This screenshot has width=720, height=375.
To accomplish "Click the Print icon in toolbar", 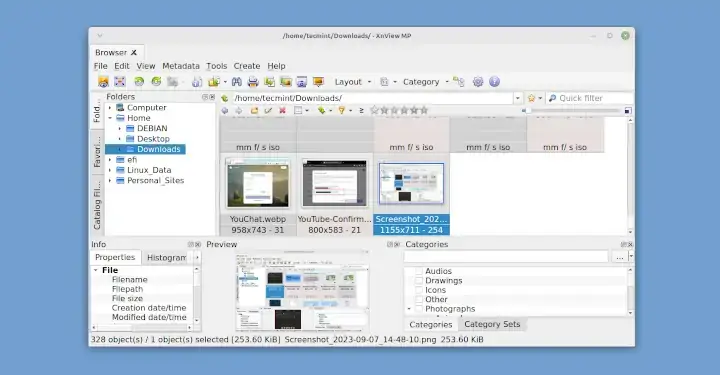I will pos(253,82).
